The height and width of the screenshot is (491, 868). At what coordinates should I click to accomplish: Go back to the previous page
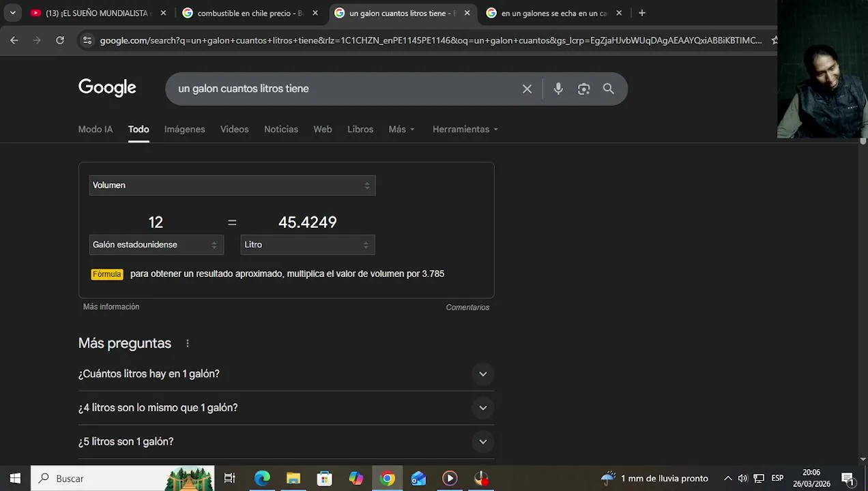point(14,40)
